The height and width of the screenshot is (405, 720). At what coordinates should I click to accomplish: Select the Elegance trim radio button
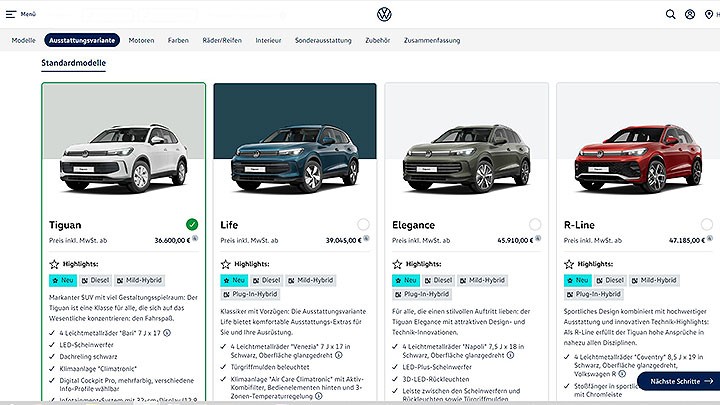pos(535,225)
